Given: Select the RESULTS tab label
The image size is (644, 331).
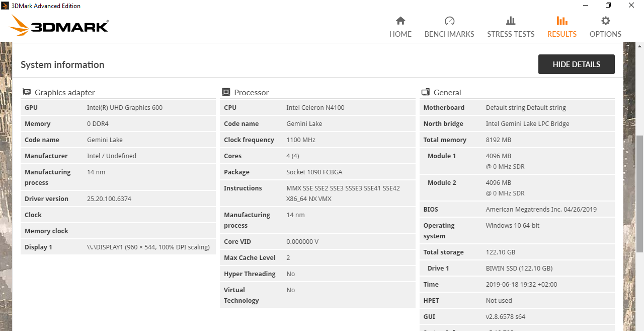Looking at the screenshot, I should tap(562, 34).
